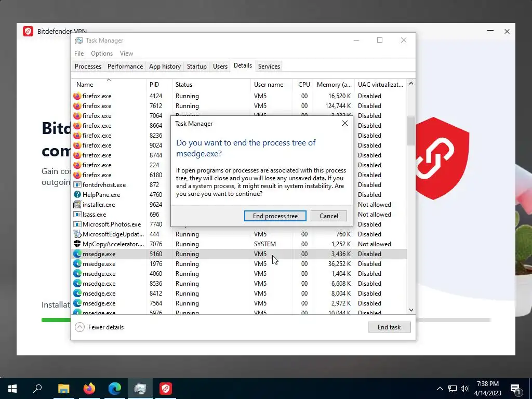The width and height of the screenshot is (532, 399).
Task: Close the Task Manager confirmation dialog
Action: pos(345,123)
